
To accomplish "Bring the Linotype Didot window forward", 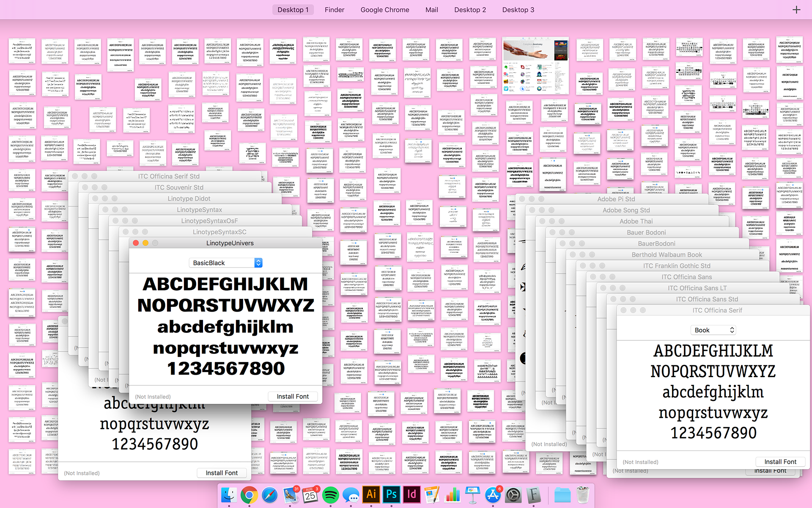I will [x=189, y=199].
